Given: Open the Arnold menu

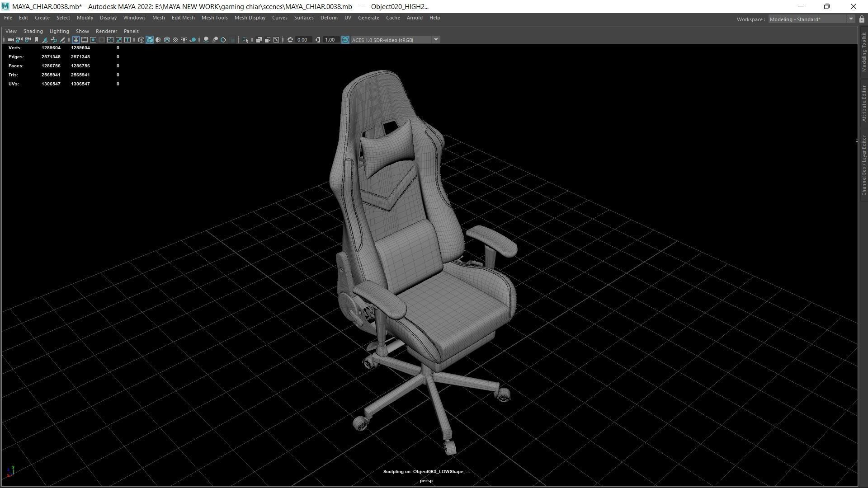Looking at the screenshot, I should (x=415, y=18).
